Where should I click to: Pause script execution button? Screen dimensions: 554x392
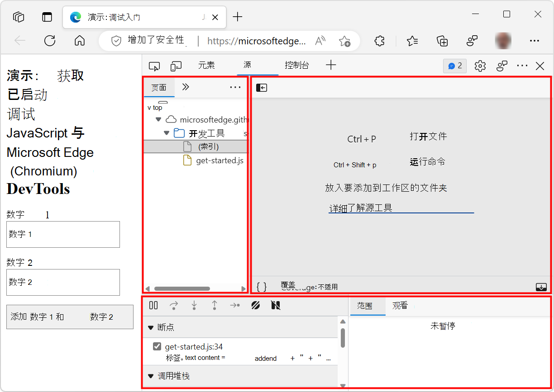[153, 306]
